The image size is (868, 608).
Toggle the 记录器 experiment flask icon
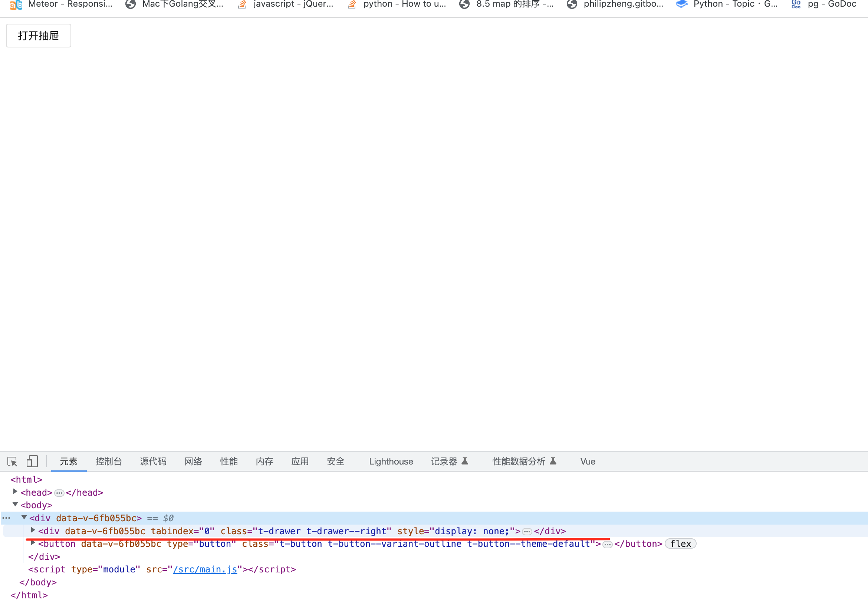[x=466, y=460]
